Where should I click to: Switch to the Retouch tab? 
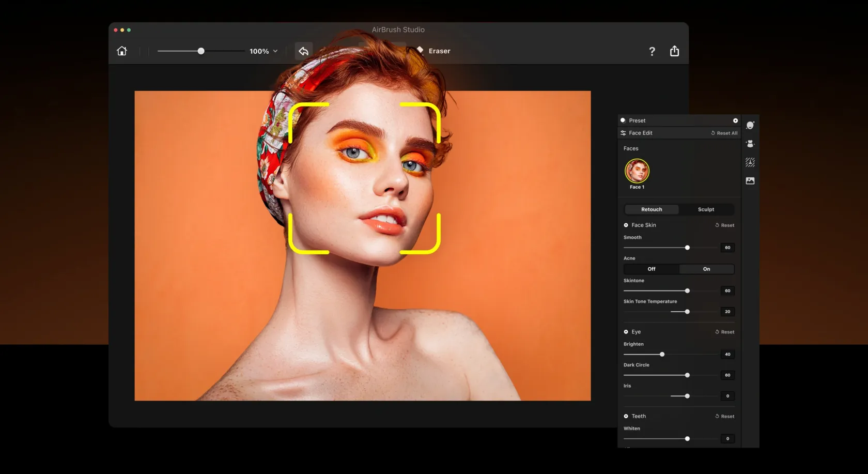click(652, 209)
